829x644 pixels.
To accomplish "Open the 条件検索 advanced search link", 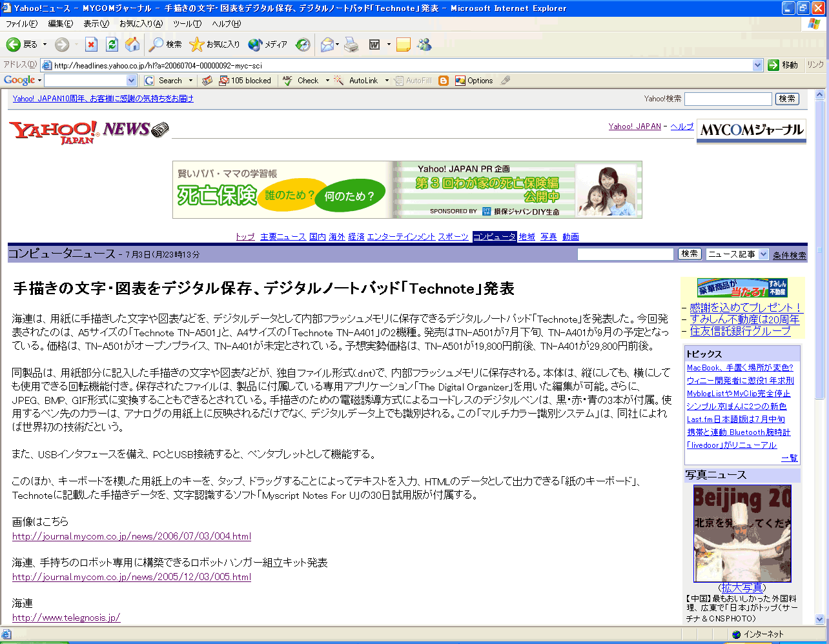I will 790,256.
